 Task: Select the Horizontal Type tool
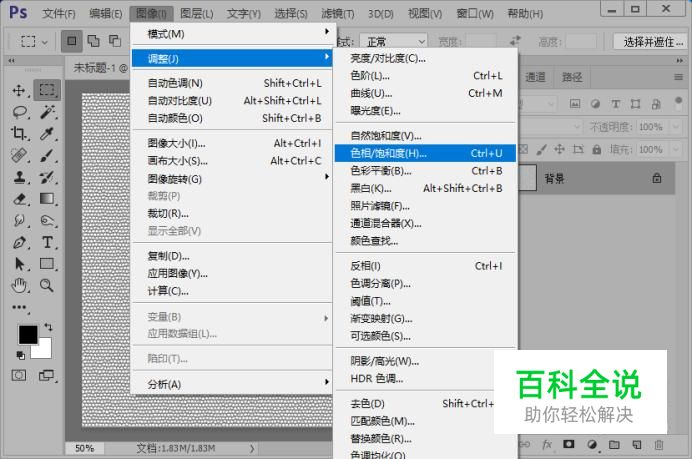point(47,242)
